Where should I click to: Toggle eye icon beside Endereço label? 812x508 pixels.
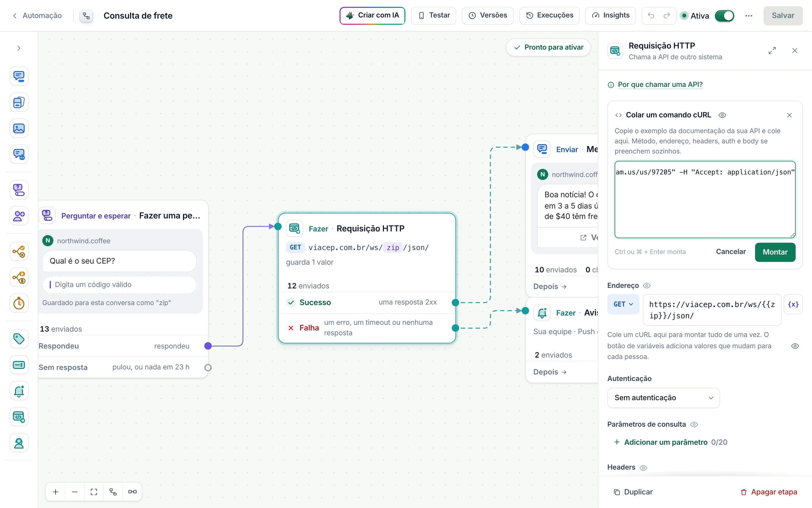click(x=646, y=286)
